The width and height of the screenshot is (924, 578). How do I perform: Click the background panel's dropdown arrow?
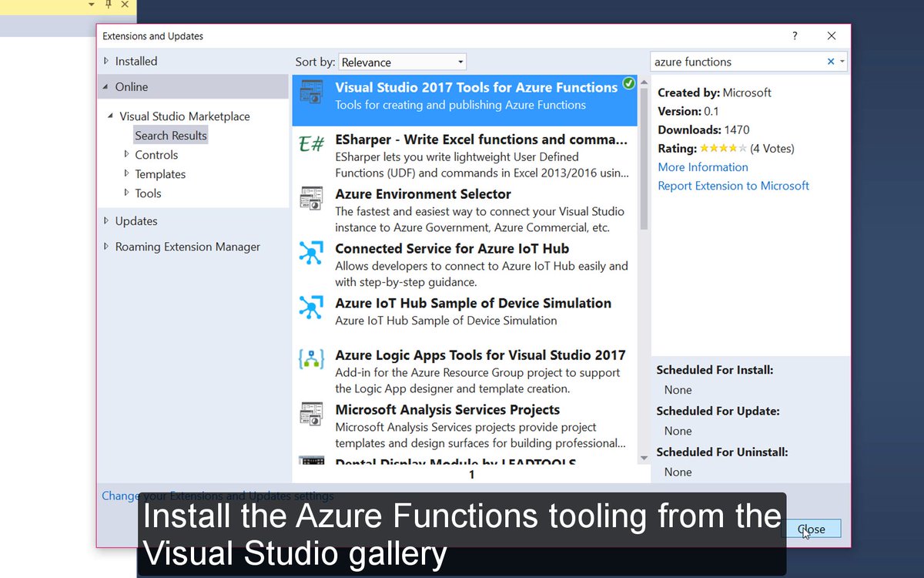pyautogui.click(x=92, y=5)
